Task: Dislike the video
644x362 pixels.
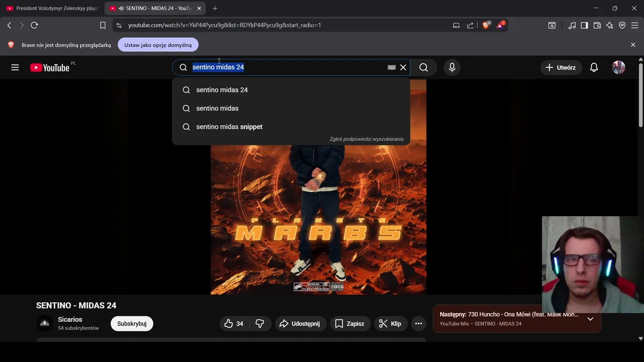Action: [x=260, y=324]
